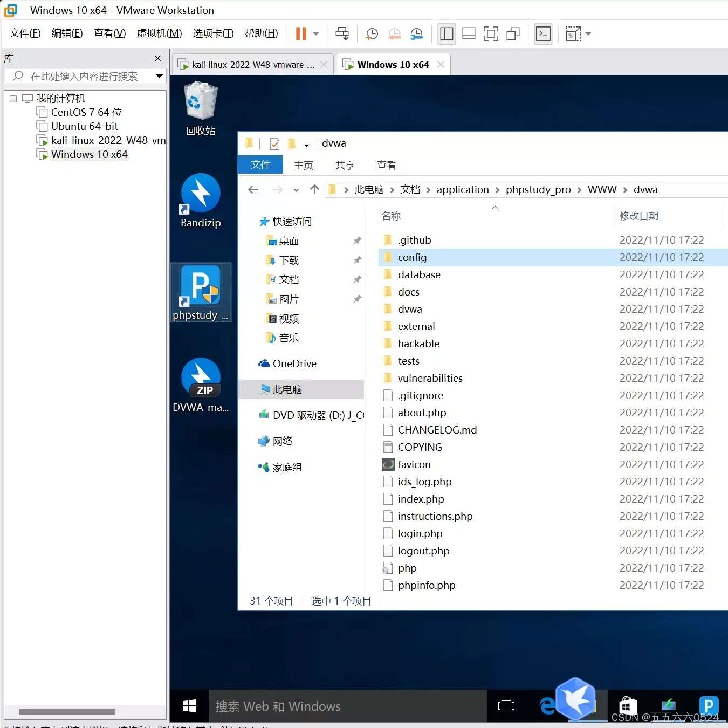Viewport: 728px width, 728px height.
Task: Open the 帮助(H) menu
Action: coord(262,33)
